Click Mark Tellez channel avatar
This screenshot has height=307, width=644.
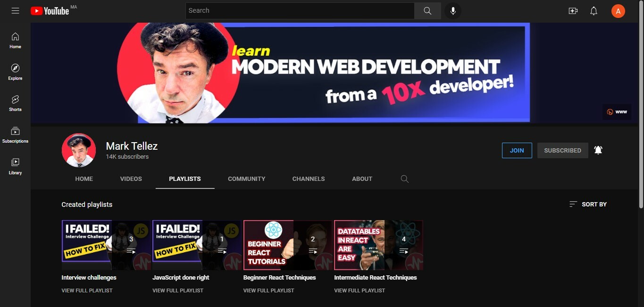click(x=79, y=150)
